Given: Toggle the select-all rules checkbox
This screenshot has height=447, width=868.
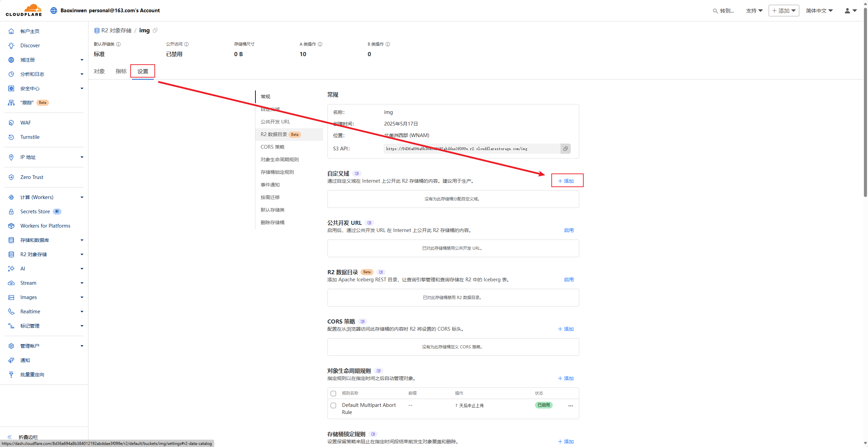Looking at the screenshot, I should 333,394.
